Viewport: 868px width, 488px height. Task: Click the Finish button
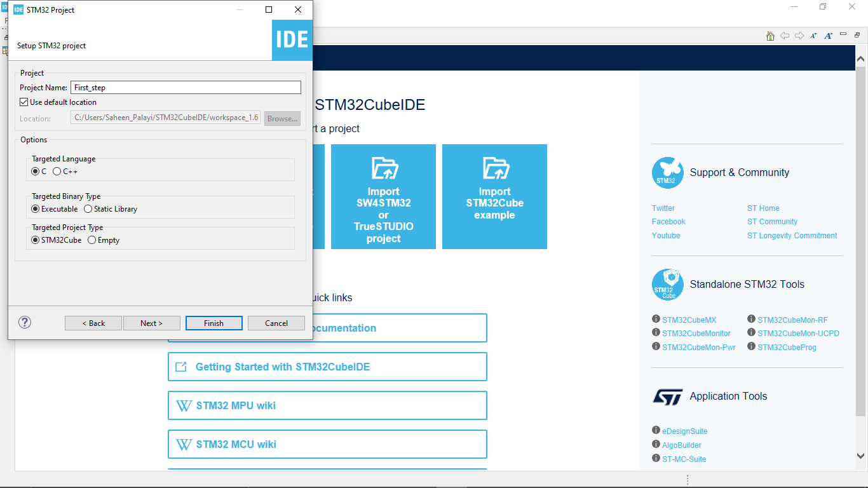[x=214, y=323]
